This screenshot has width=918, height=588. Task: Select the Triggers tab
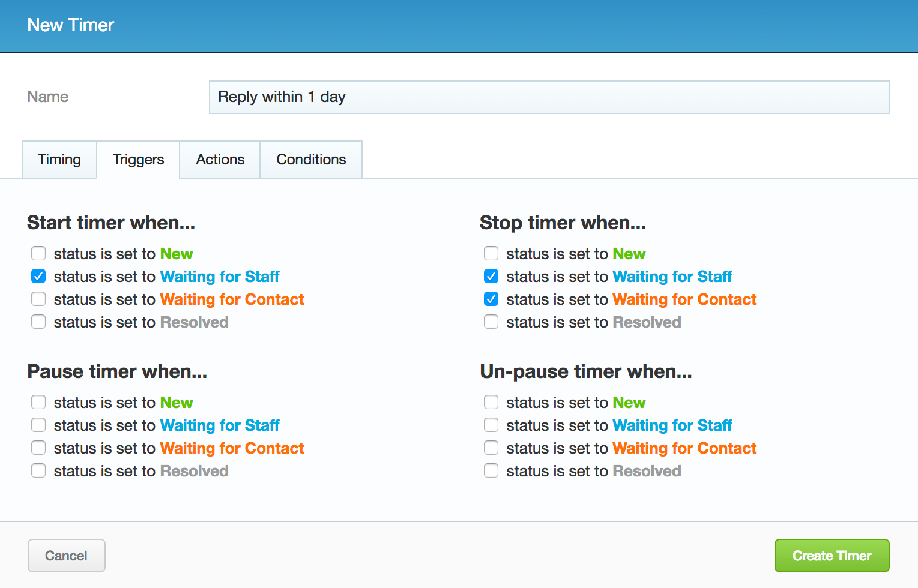[138, 160]
